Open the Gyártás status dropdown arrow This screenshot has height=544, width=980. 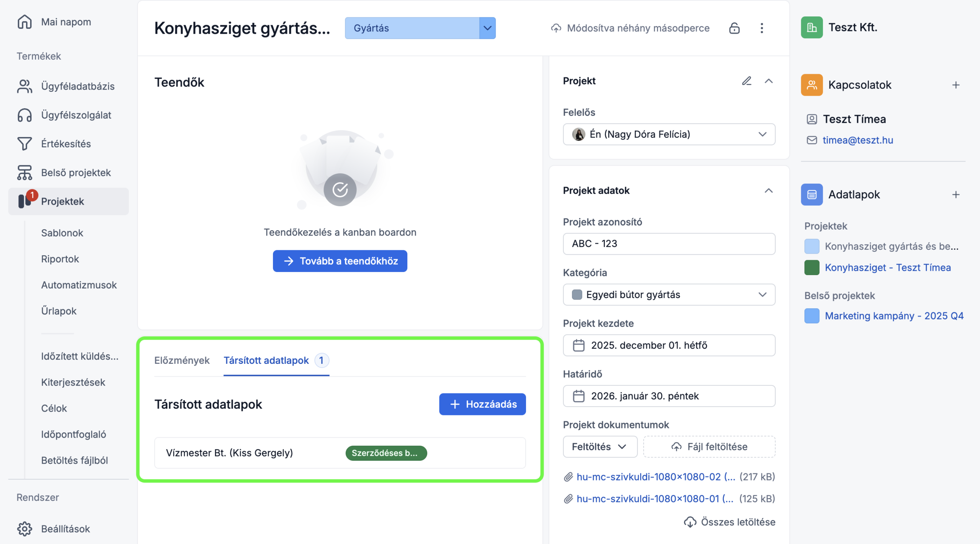pyautogui.click(x=487, y=28)
